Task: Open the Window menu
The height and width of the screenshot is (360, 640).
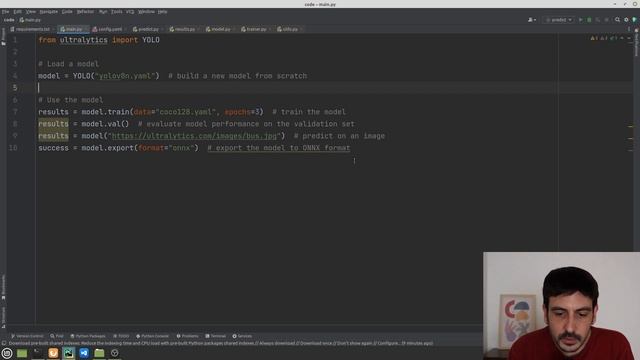Action: (146, 12)
